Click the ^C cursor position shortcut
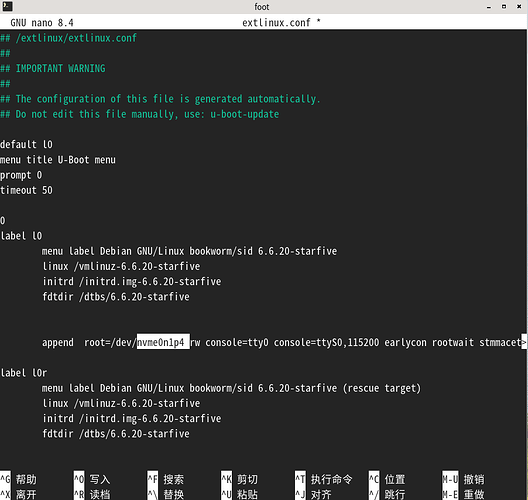This screenshot has width=528, height=500. (387, 478)
